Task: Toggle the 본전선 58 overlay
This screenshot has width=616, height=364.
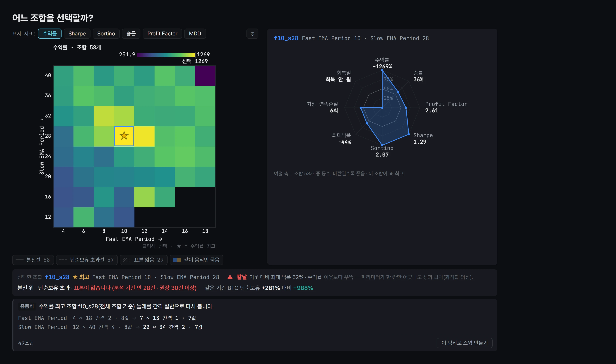Action: tap(33, 260)
